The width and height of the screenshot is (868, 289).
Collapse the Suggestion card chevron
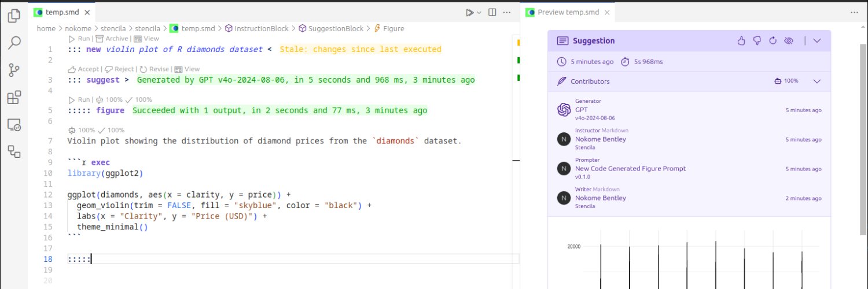point(817,40)
